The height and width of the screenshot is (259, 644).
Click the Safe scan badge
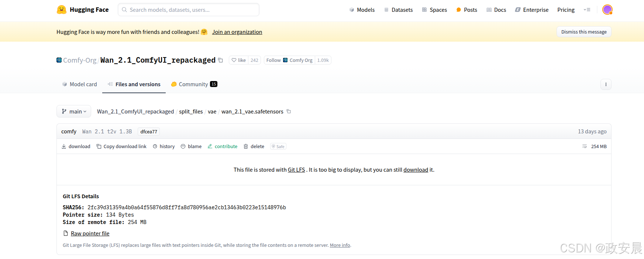pos(278,146)
